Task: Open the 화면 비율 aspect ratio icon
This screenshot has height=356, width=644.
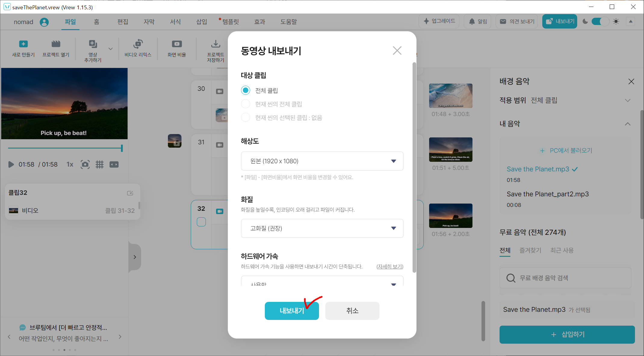Action: (177, 44)
